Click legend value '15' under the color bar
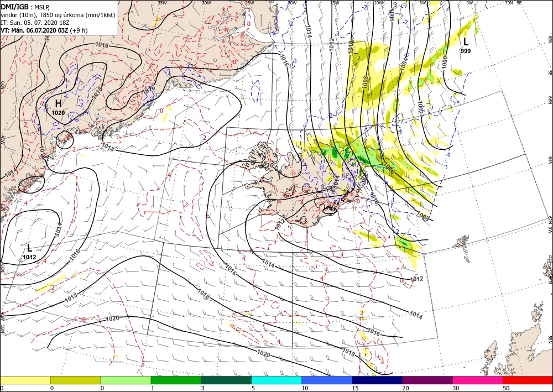Screen dimensions: 553x392 (355, 389)
